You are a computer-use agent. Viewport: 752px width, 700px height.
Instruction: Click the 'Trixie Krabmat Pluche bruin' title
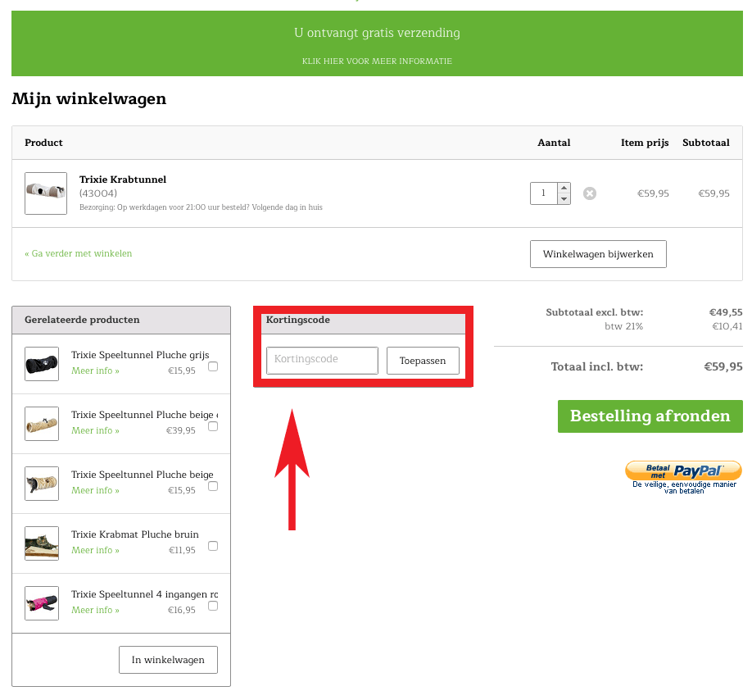click(135, 534)
